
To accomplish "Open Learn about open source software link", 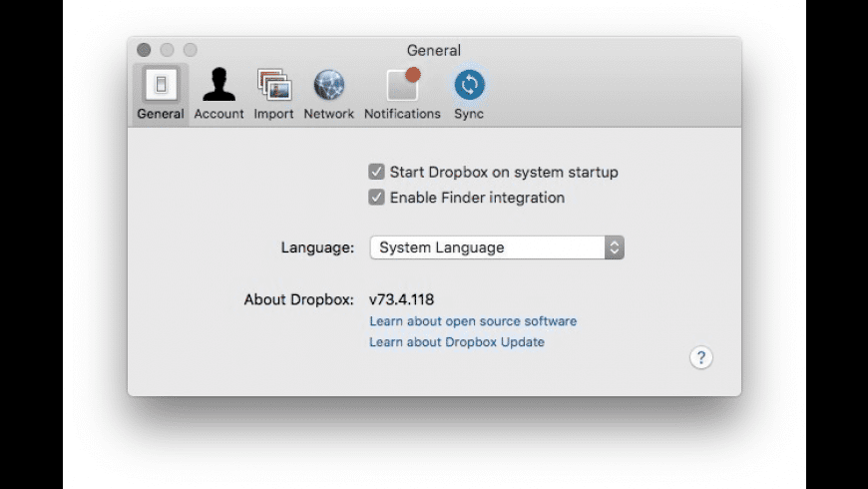I will click(x=473, y=321).
